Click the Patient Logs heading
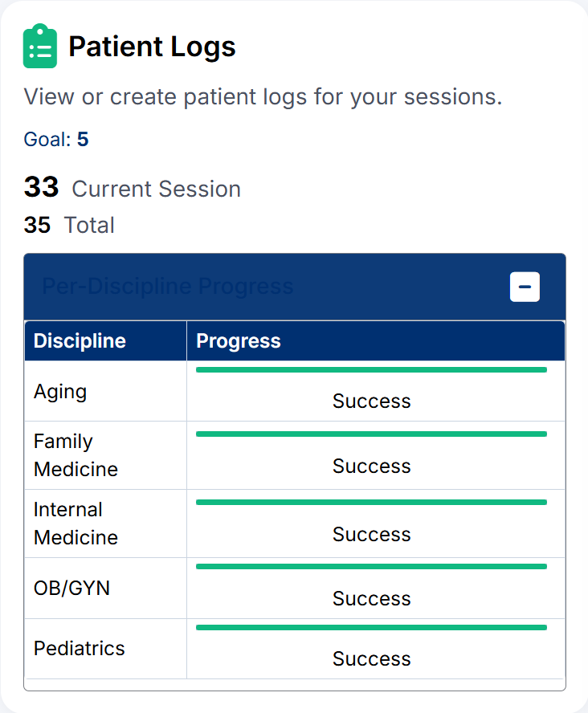 pos(153,47)
